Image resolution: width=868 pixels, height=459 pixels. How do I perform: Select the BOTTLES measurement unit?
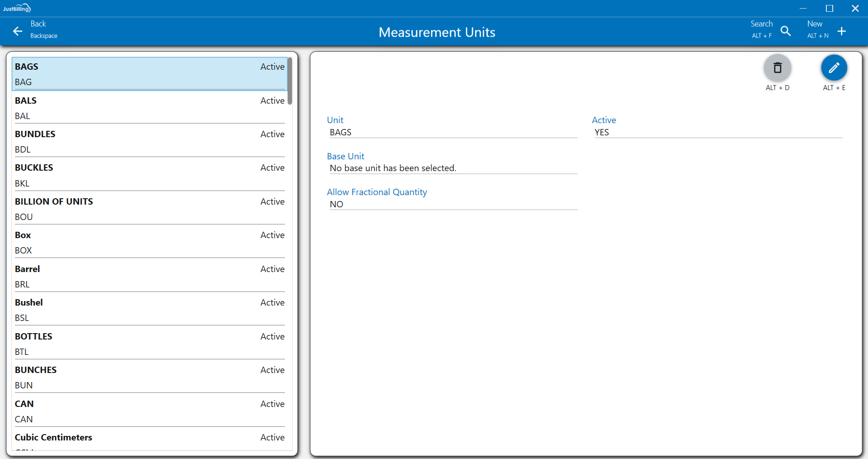pos(149,344)
